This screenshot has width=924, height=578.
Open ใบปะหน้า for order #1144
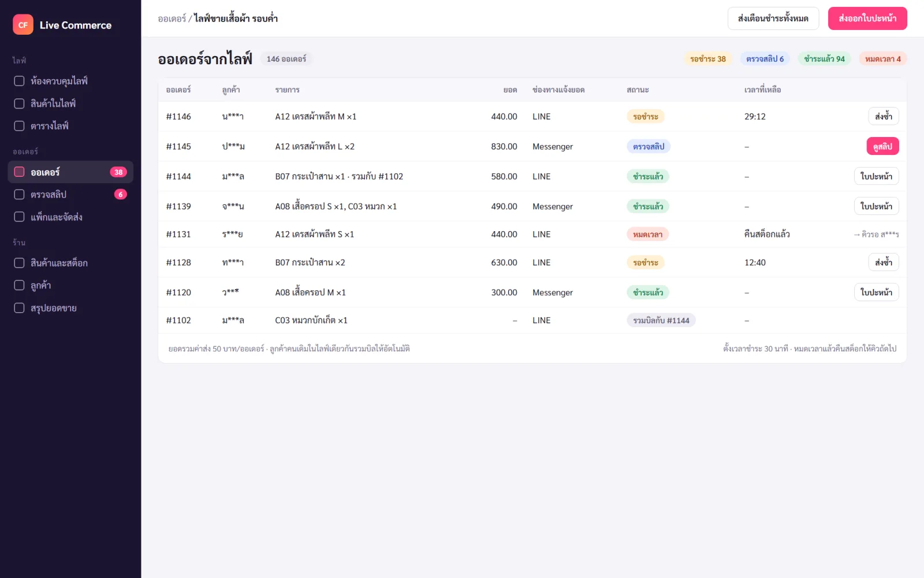(x=877, y=176)
